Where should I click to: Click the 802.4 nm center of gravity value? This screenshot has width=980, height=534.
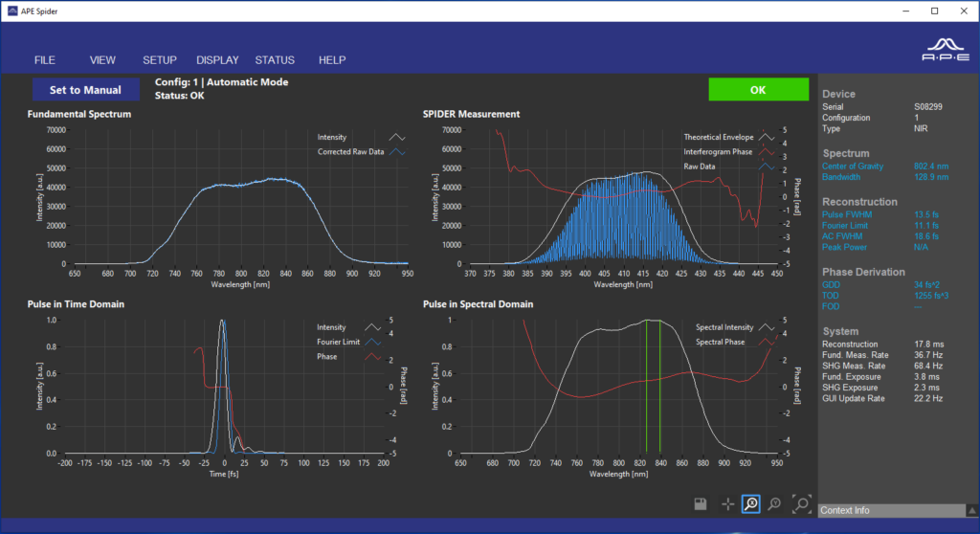931,167
